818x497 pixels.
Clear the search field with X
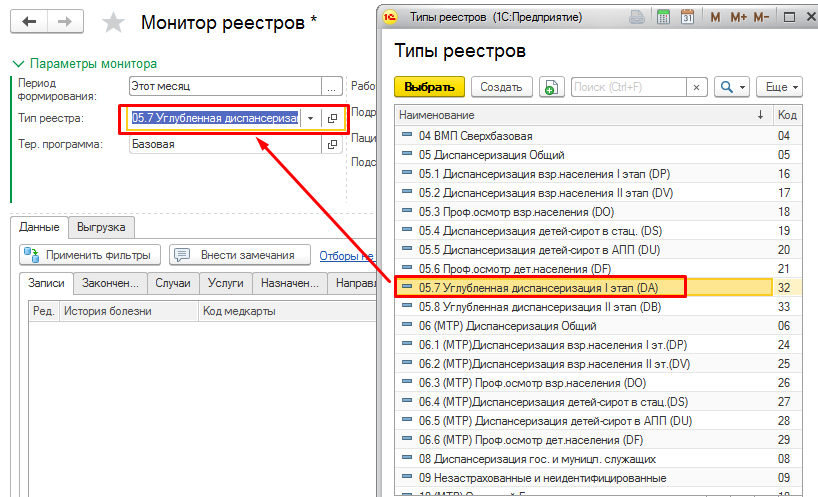696,87
